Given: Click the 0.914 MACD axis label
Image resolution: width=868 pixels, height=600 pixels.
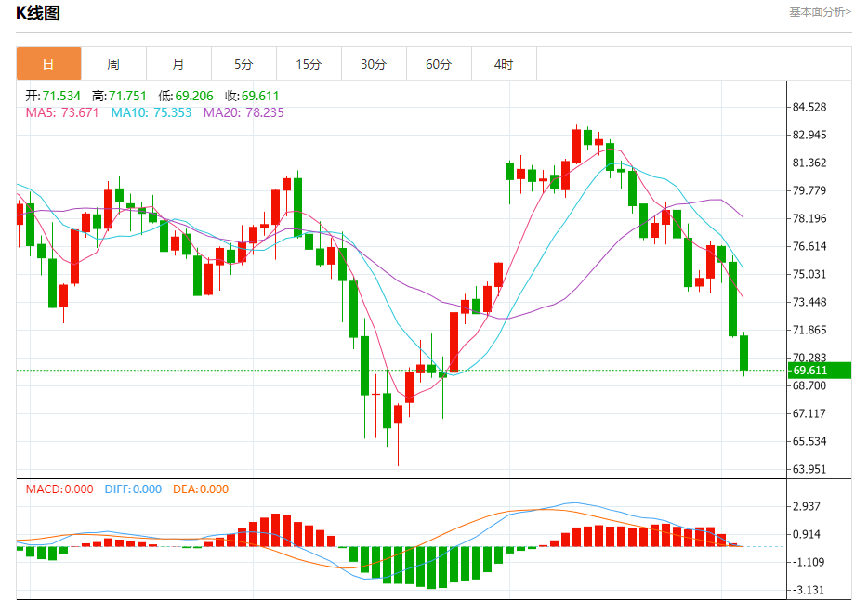Looking at the screenshot, I should (x=807, y=534).
